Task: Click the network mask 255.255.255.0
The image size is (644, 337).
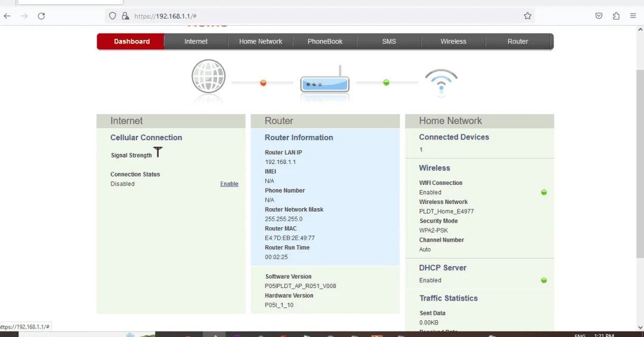Action: [283, 219]
